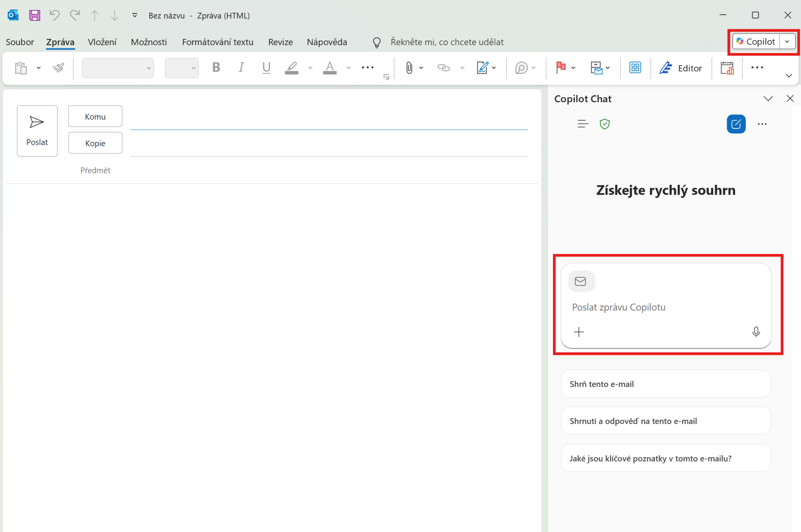Close the Copilot Chat pane
The image size is (801, 532).
(x=790, y=98)
